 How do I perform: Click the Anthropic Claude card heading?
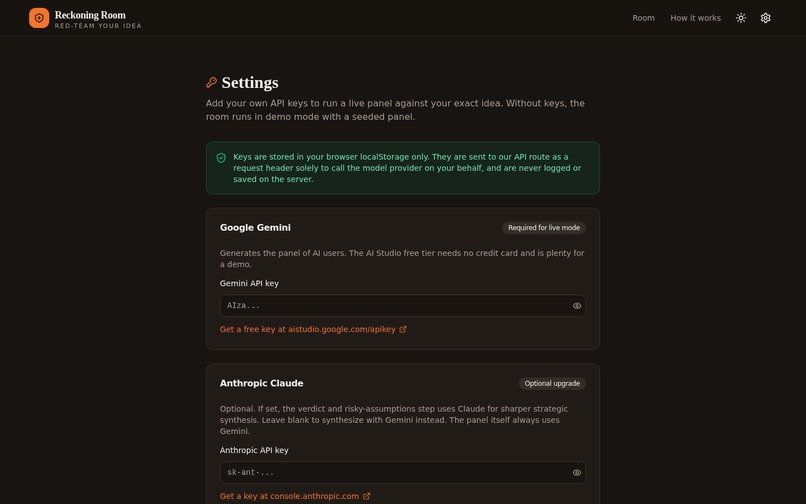click(261, 383)
